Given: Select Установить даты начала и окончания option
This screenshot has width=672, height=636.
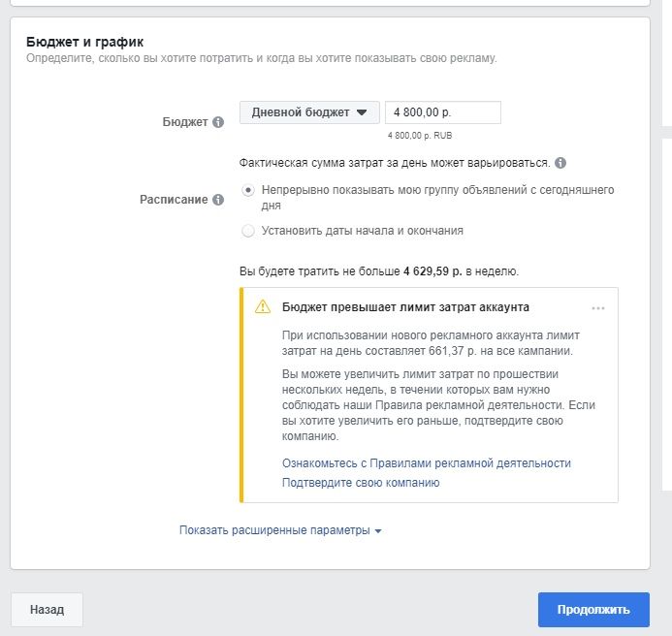Looking at the screenshot, I should [x=247, y=231].
